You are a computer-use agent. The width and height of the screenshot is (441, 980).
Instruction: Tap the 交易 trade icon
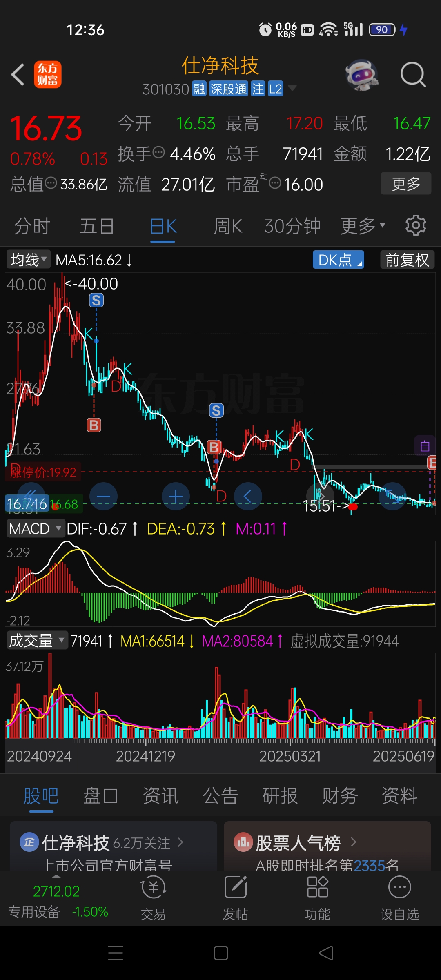[153, 898]
